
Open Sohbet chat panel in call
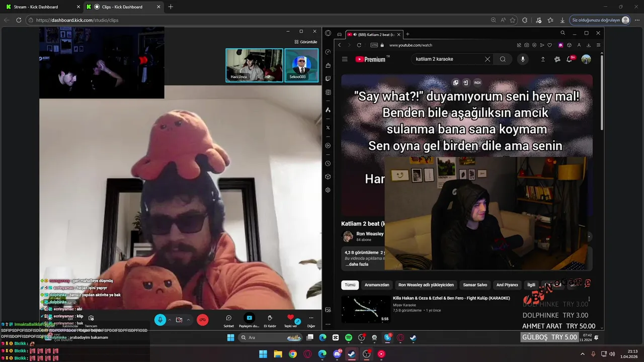pos(228,321)
